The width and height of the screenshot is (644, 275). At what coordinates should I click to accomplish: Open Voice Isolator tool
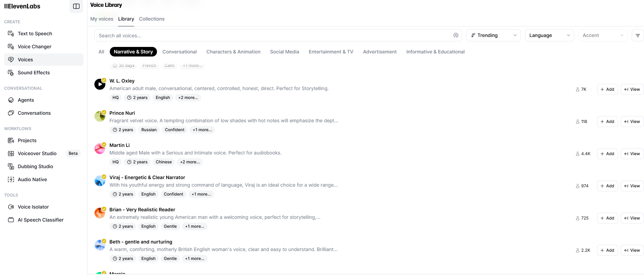tap(44, 207)
